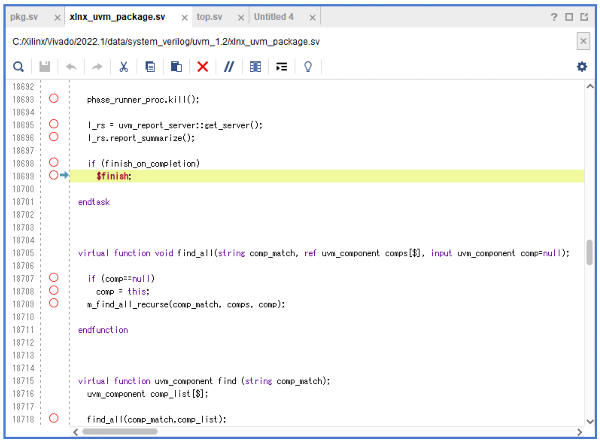Screen dimensions: 600x442
Task: Click the scroll left arrow
Action: point(75,432)
